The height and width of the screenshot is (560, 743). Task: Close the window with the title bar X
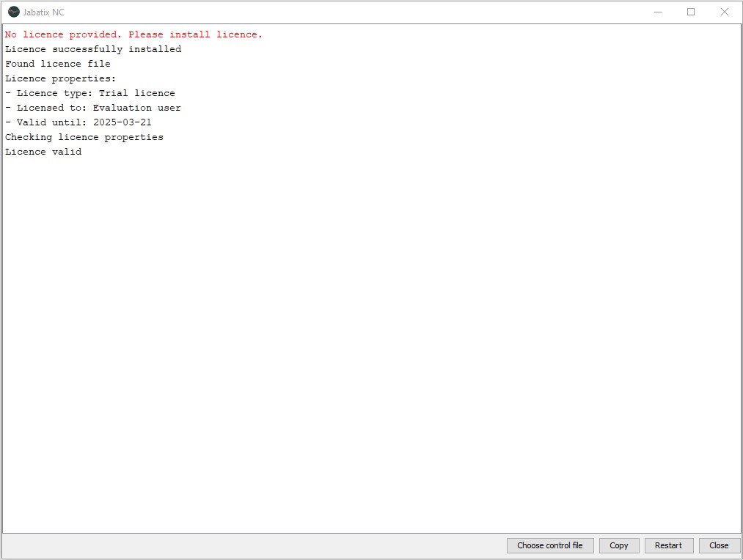click(725, 12)
